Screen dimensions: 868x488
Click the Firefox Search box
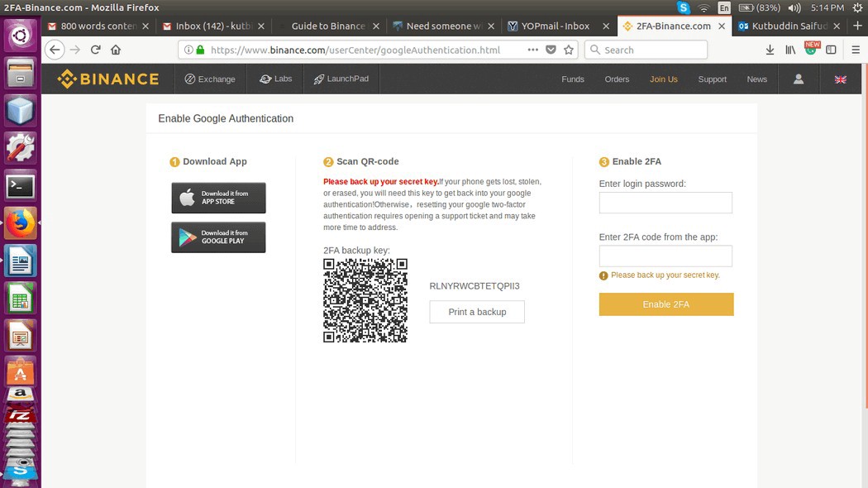point(646,50)
